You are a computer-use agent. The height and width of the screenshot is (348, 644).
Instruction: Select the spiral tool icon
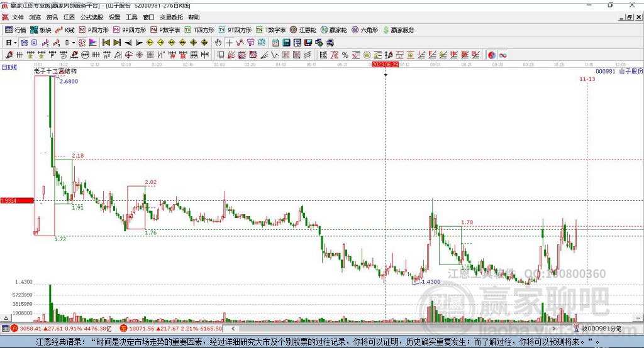click(x=64, y=55)
